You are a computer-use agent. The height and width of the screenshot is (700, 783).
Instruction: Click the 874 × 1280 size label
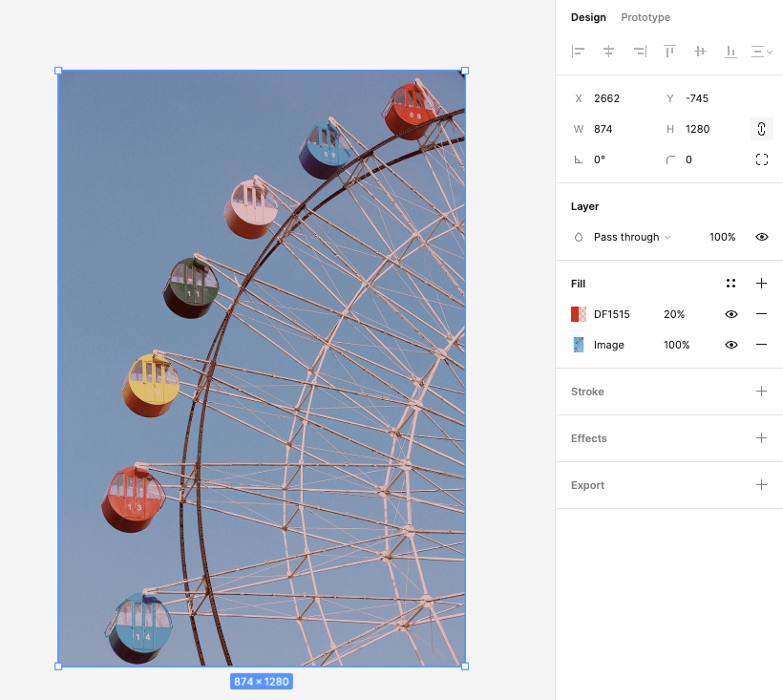tap(262, 682)
